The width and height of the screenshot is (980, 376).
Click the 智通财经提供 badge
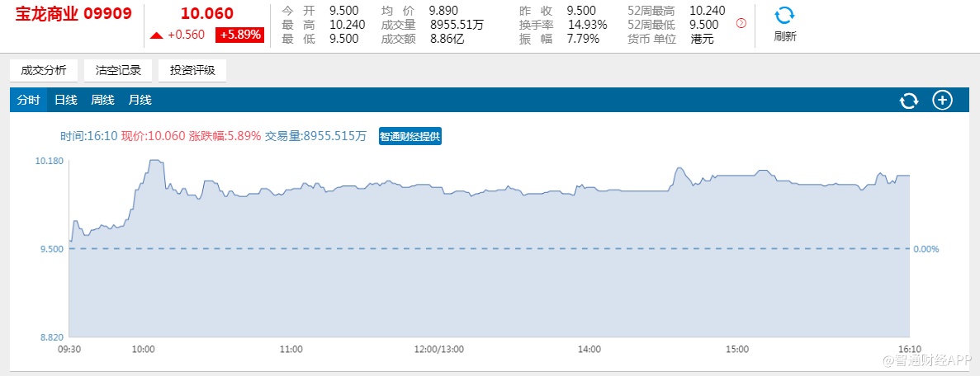pyautogui.click(x=410, y=136)
